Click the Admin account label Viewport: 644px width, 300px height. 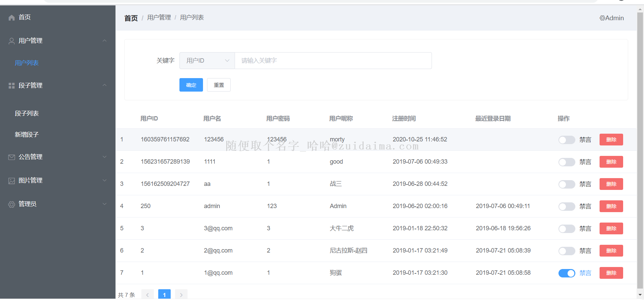tap(615, 18)
